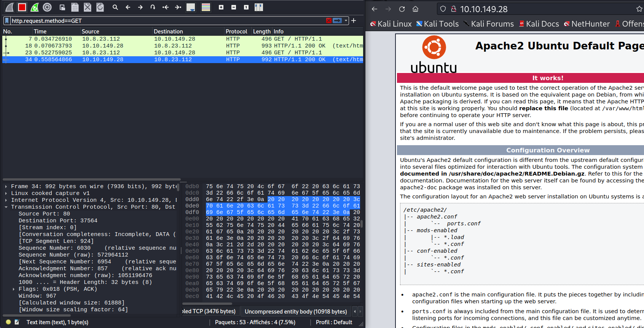The width and height of the screenshot is (644, 328).
Task: Expand the Frame 34 tree node
Action: [6, 186]
